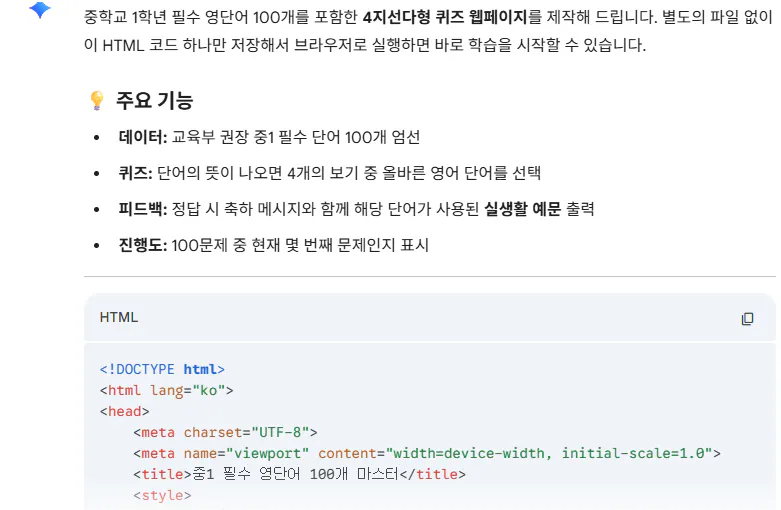Click the HTML code block label
781x510 pixels.
[119, 317]
